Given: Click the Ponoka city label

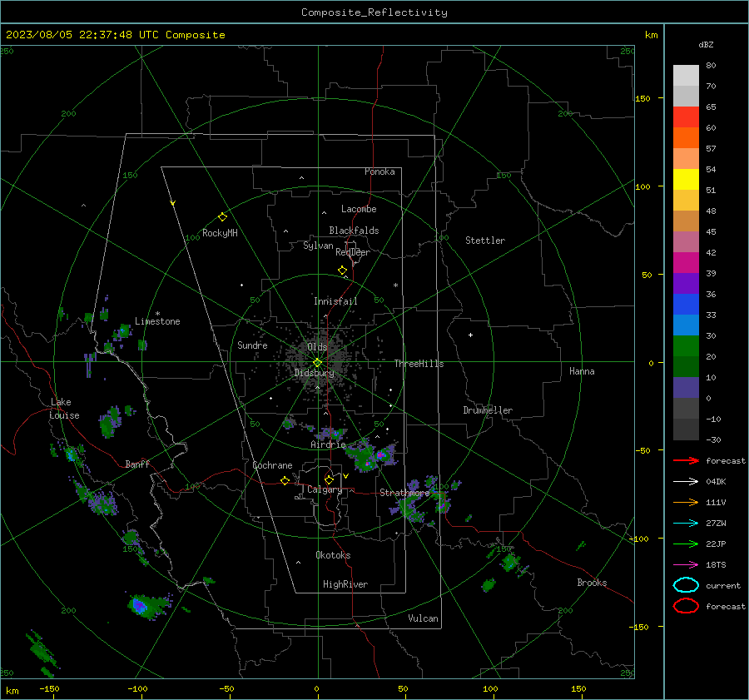Looking at the screenshot, I should click(379, 171).
